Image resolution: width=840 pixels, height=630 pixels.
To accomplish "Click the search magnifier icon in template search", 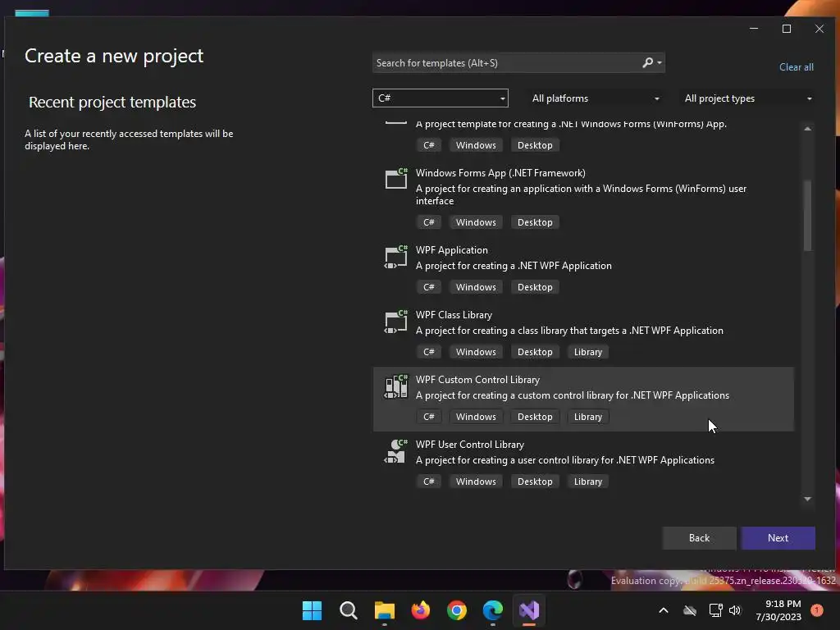I will [x=647, y=62].
